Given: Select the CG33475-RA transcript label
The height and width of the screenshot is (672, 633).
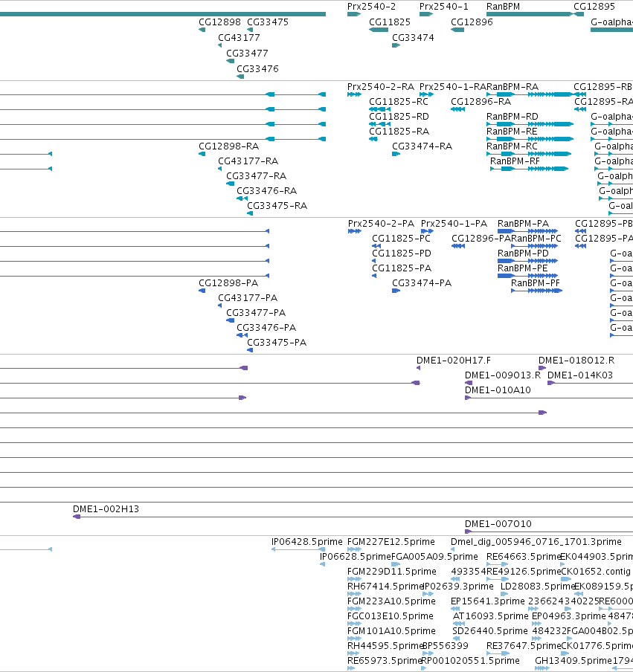Looking at the screenshot, I should click(x=277, y=206).
